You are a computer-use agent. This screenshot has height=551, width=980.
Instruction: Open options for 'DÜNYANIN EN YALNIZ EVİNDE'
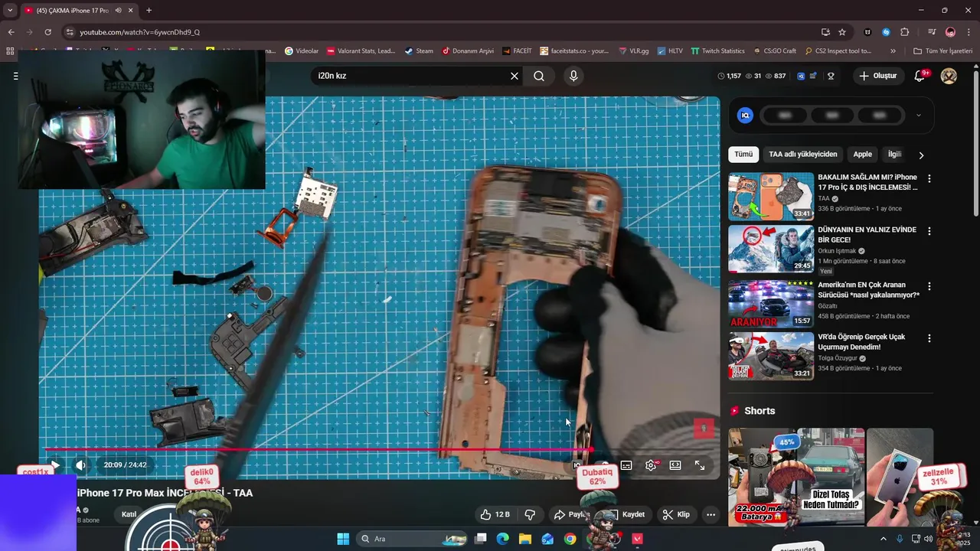[x=929, y=231]
